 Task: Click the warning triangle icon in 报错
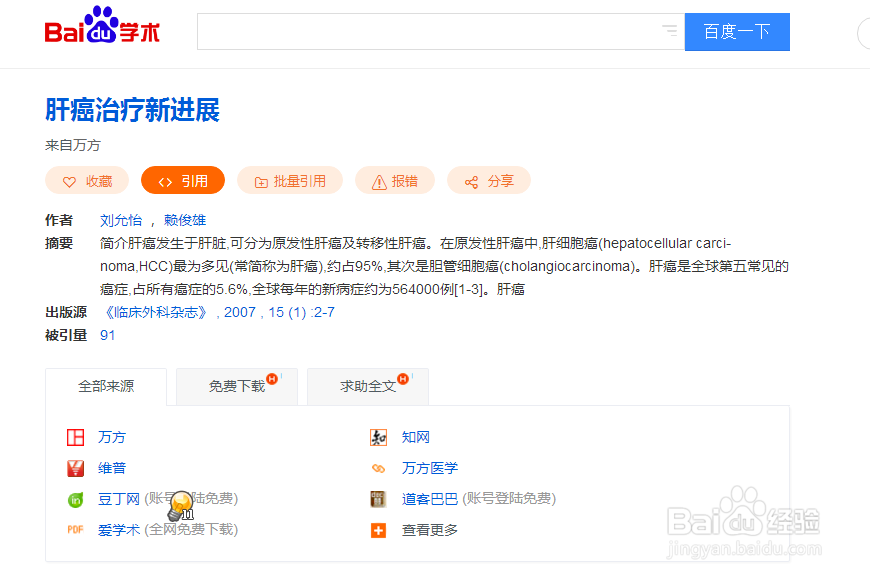pos(379,182)
